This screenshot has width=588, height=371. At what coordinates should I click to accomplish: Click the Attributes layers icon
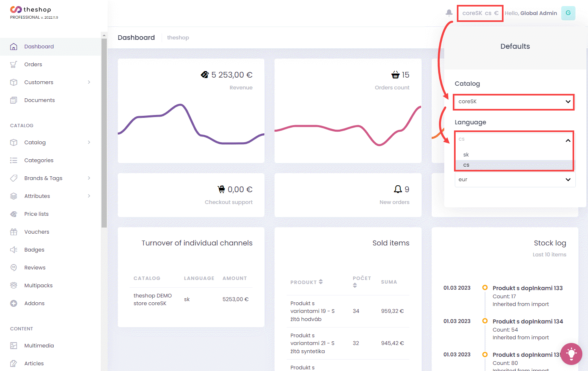coord(14,196)
